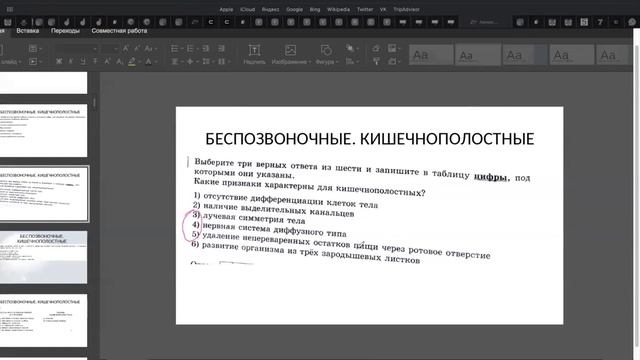
Task: Open the text columns dropdown
Action: [x=223, y=61]
